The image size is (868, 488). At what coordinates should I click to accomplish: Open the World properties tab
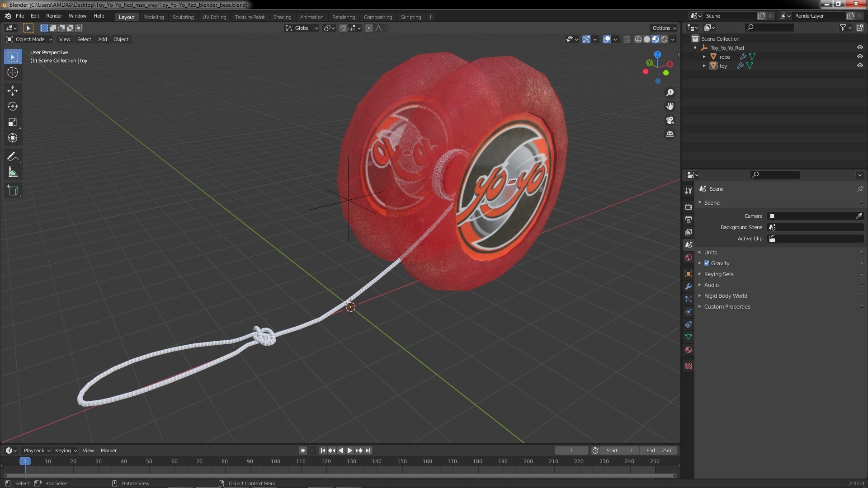(x=689, y=258)
